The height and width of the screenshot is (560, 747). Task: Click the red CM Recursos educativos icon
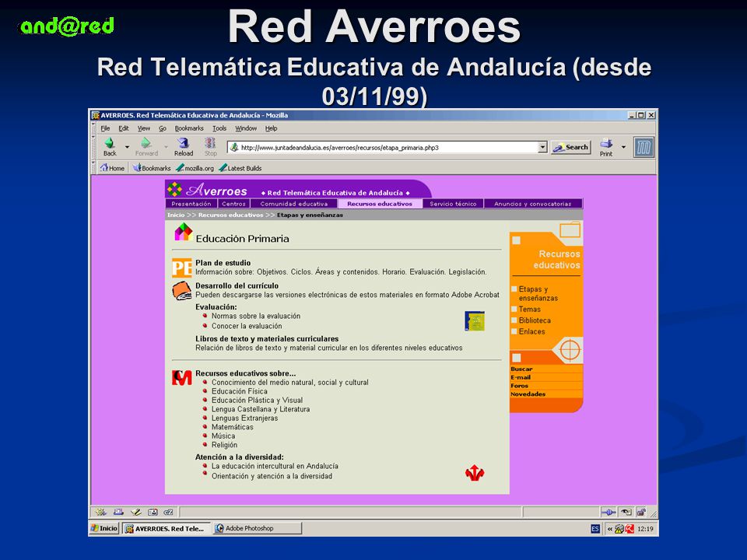click(181, 378)
